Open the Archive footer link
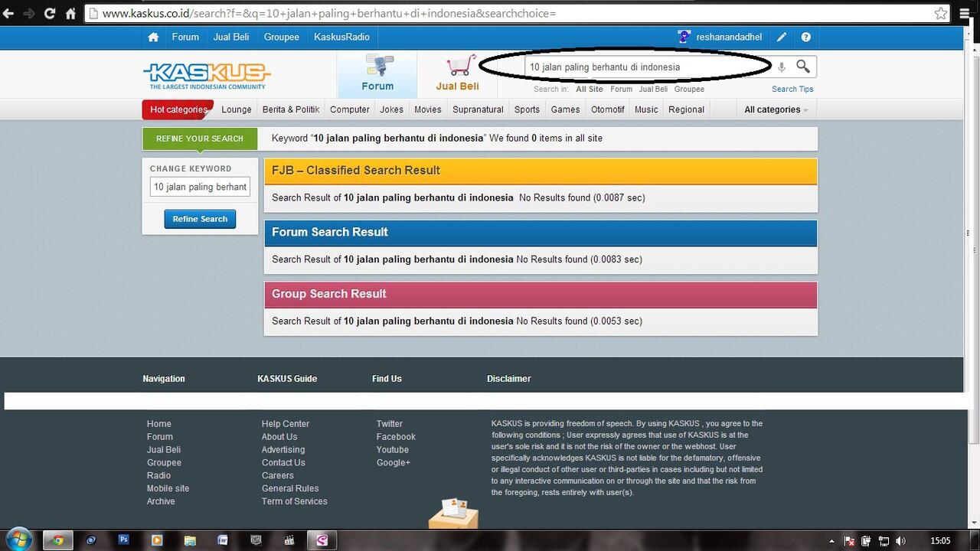980x551 pixels. point(161,501)
